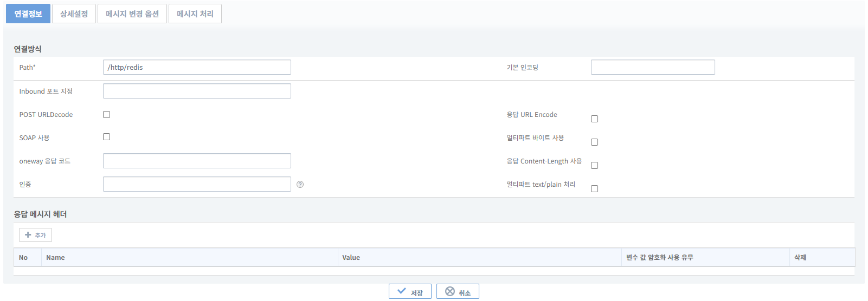
Task: Enable the POST URLDecode checkbox
Action: click(x=107, y=115)
